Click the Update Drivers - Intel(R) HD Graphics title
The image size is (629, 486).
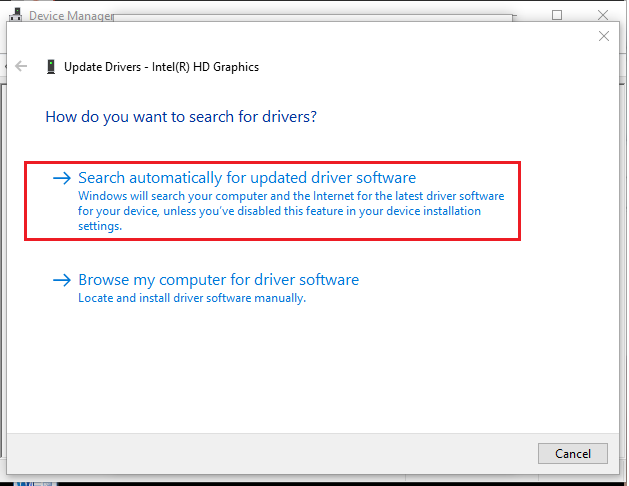(161, 67)
